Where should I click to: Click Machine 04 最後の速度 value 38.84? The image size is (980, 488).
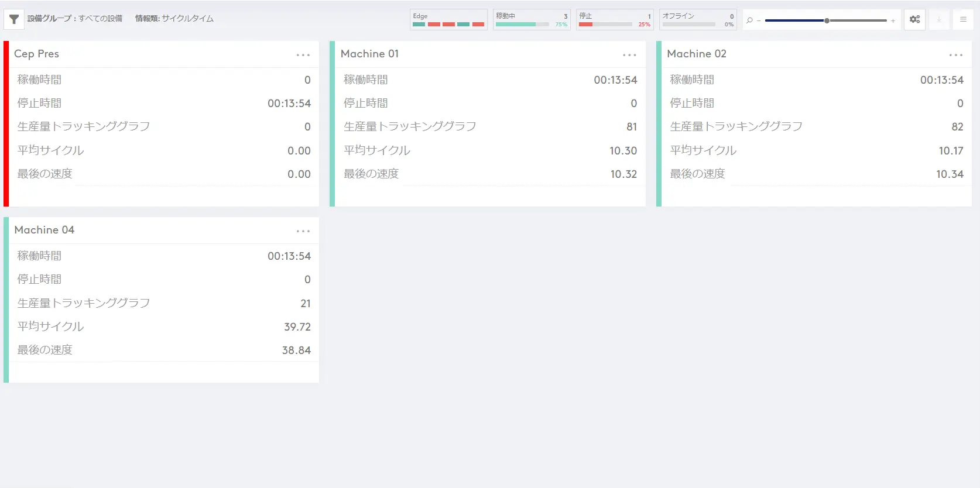coord(296,350)
